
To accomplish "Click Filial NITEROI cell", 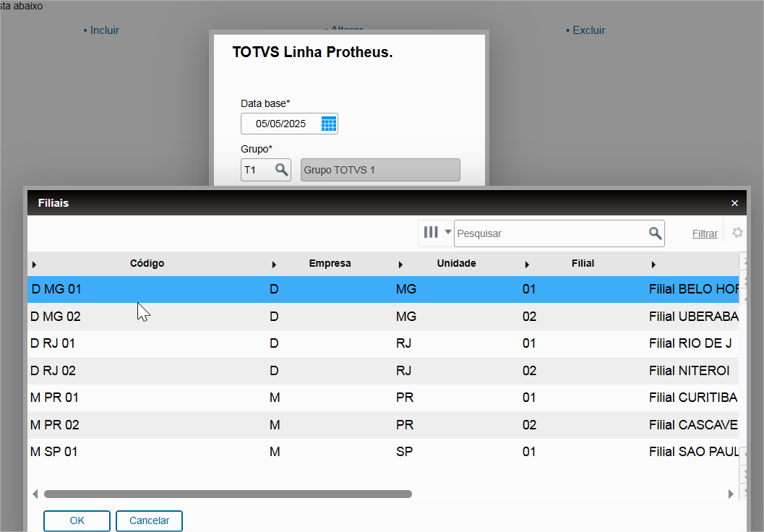I will pyautogui.click(x=689, y=371).
